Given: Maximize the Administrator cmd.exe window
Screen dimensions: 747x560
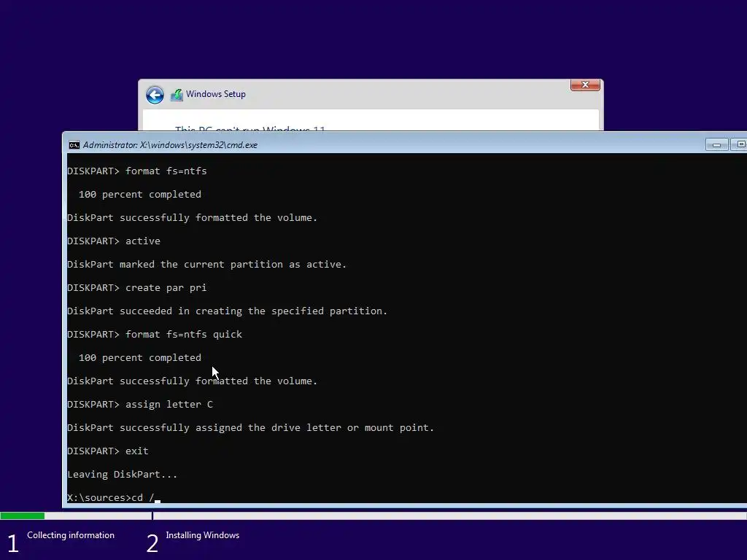Looking at the screenshot, I should click(x=739, y=145).
